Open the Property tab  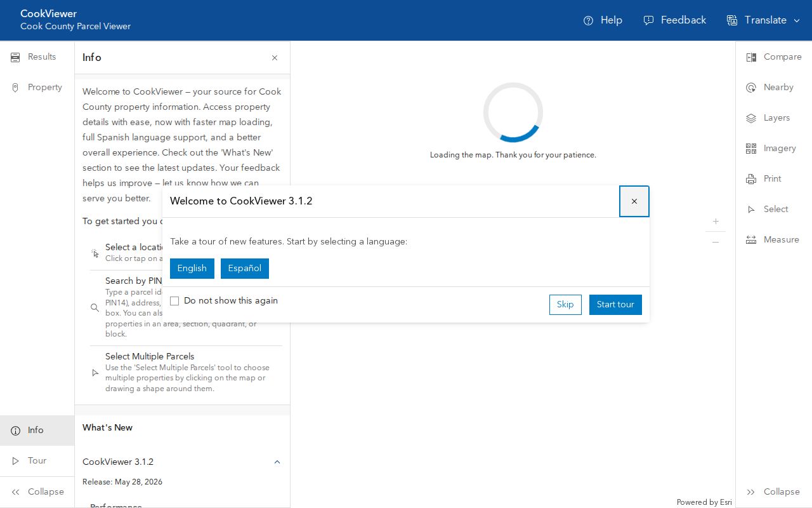tap(37, 88)
